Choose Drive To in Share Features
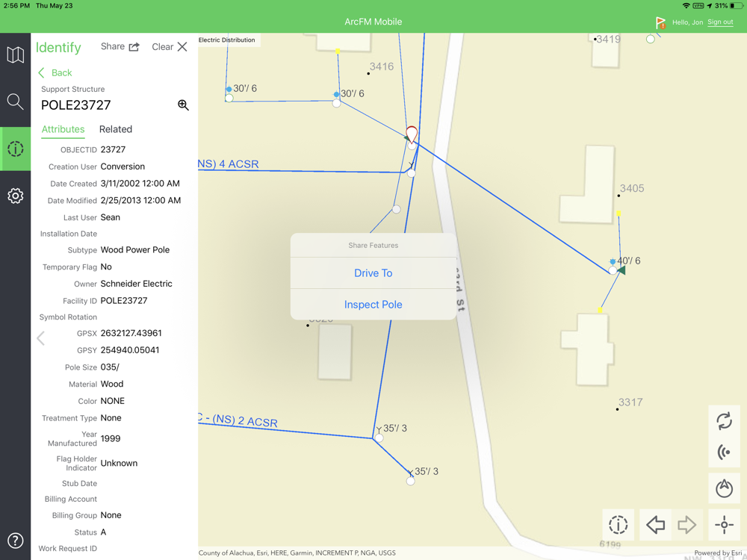Image resolution: width=747 pixels, height=560 pixels. (373, 273)
